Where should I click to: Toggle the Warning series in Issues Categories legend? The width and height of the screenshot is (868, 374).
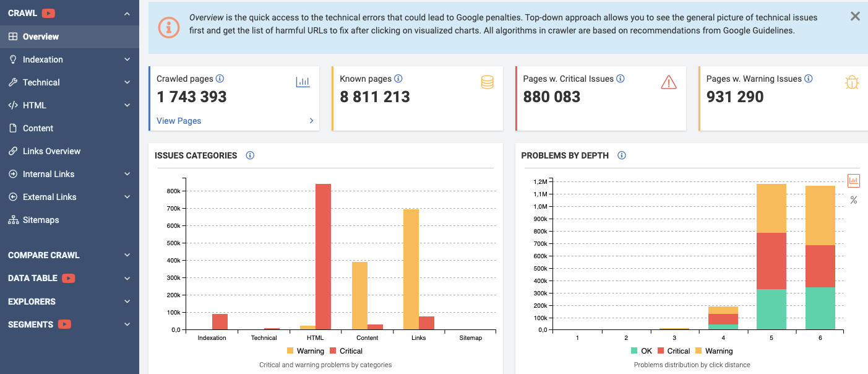coord(306,351)
